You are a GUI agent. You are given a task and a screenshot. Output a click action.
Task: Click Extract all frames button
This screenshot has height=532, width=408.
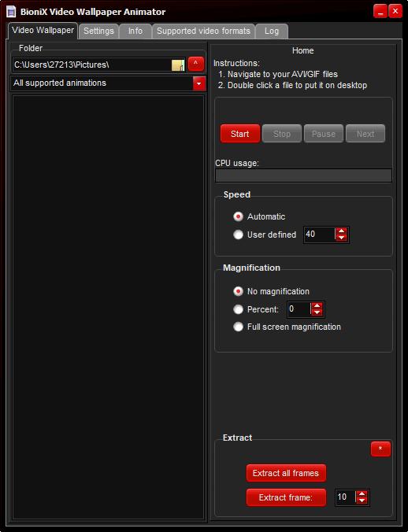pyautogui.click(x=286, y=473)
